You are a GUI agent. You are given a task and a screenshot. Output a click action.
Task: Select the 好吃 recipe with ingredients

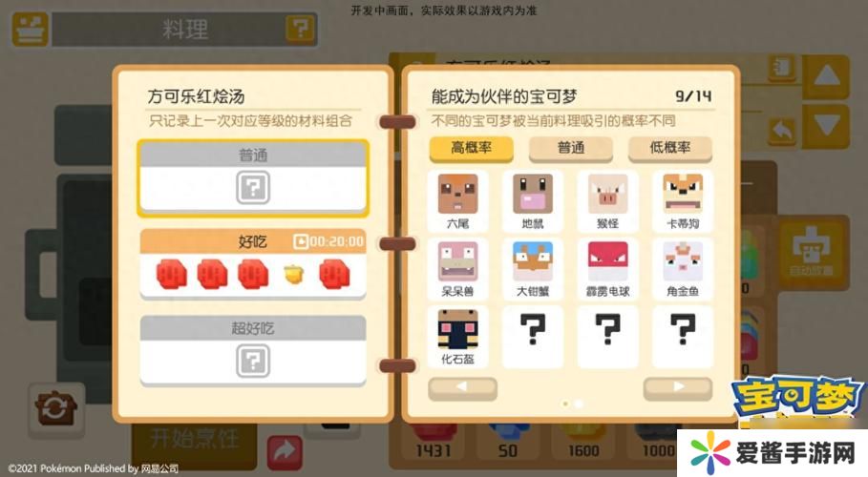pos(253,264)
